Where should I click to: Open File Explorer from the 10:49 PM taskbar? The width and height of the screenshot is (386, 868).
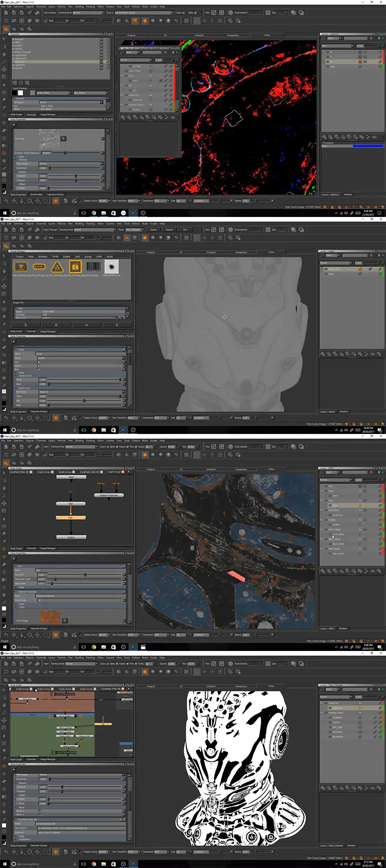(x=103, y=430)
